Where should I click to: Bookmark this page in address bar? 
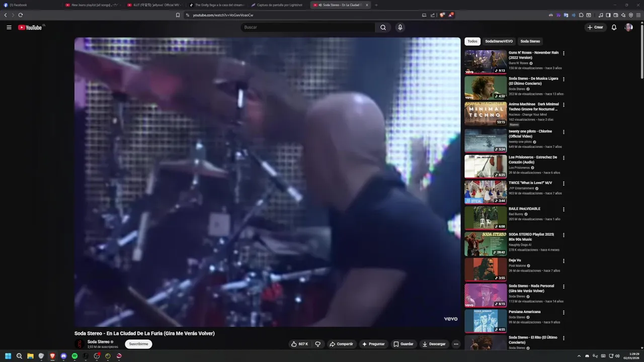(178, 15)
